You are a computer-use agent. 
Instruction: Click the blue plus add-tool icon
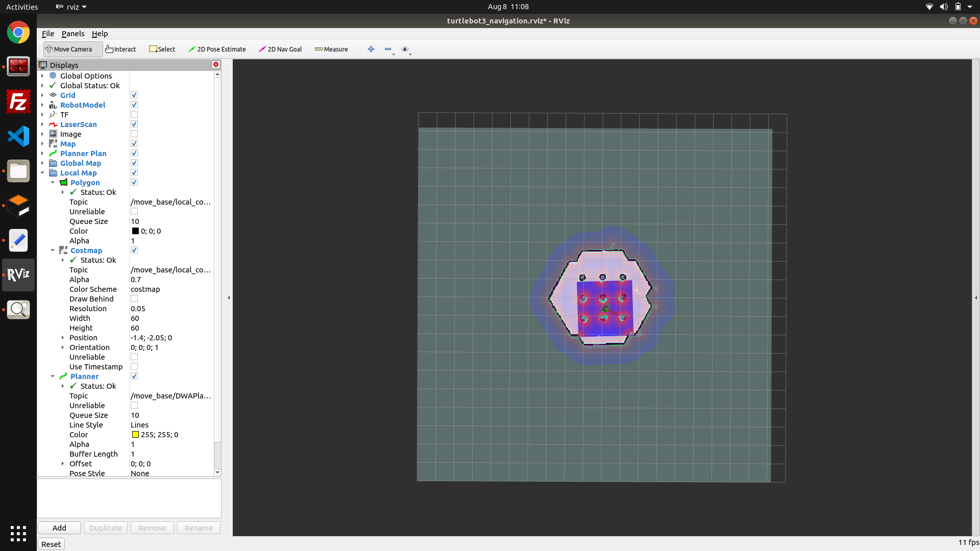click(371, 49)
